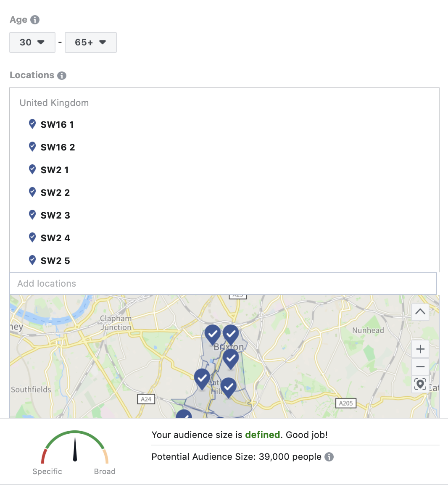The image size is (448, 485).
Task: Click the SW2 4 location entry
Action: pos(55,238)
